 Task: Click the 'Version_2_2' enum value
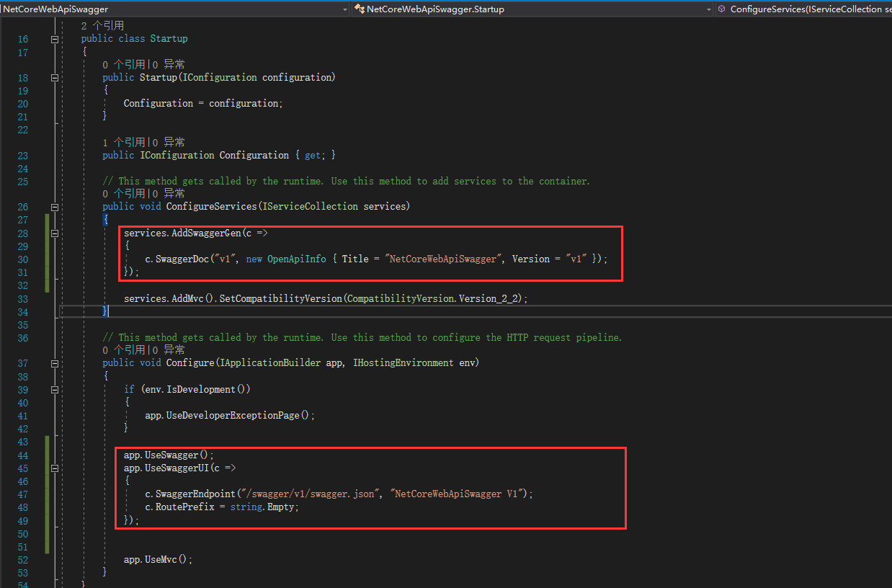tap(489, 298)
